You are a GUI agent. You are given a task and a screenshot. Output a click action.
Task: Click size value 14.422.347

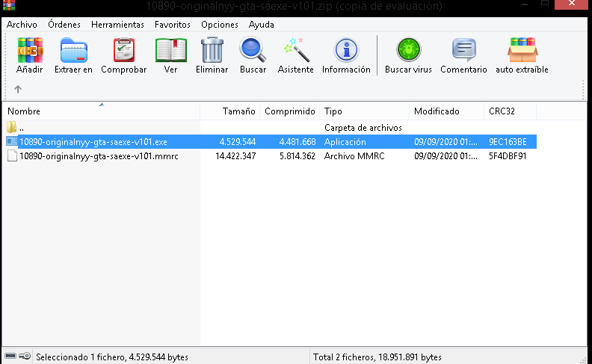pos(235,156)
